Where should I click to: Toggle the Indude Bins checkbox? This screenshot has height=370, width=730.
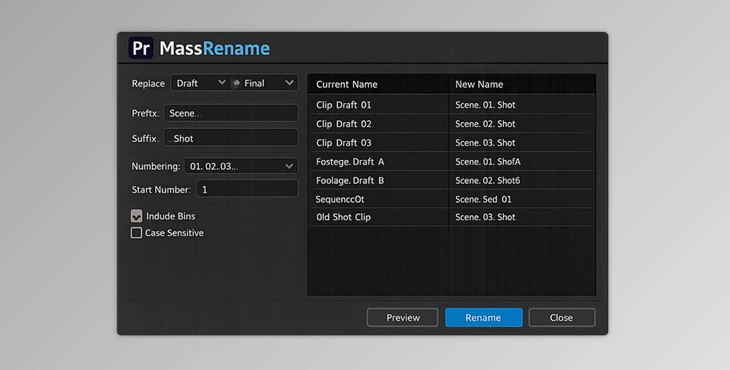pyautogui.click(x=136, y=216)
